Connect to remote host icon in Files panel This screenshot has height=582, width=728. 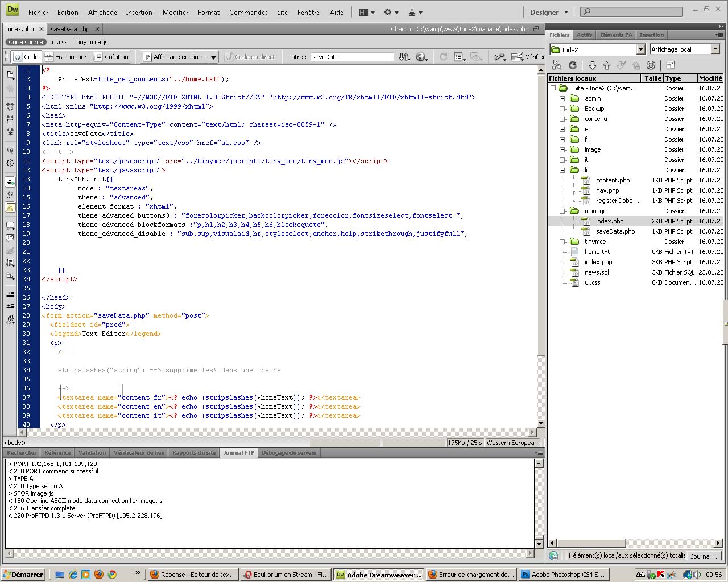click(x=557, y=65)
